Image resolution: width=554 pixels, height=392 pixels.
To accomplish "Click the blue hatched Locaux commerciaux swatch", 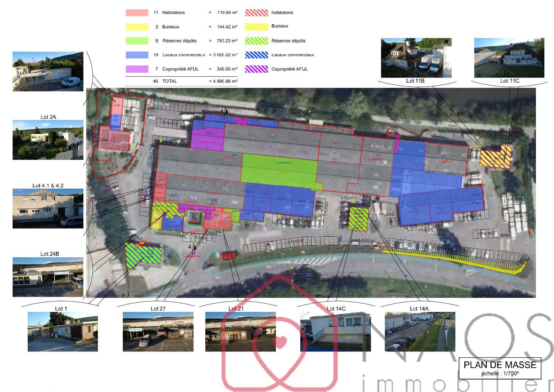I will [x=256, y=55].
